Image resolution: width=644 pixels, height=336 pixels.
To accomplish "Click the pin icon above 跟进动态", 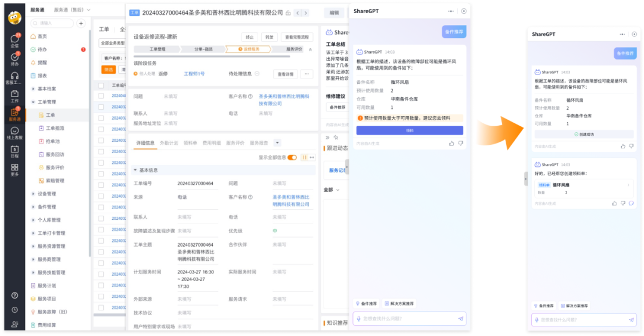I will click(x=336, y=138).
